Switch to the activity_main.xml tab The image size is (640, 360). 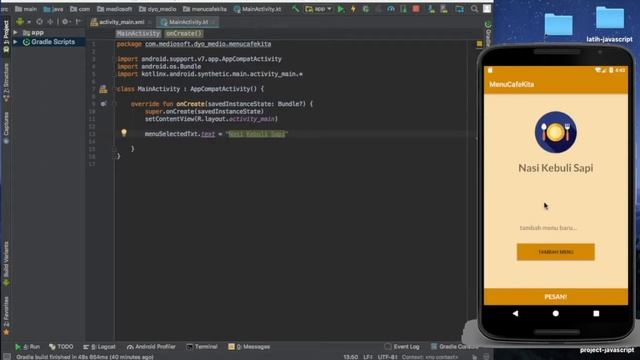pos(121,22)
